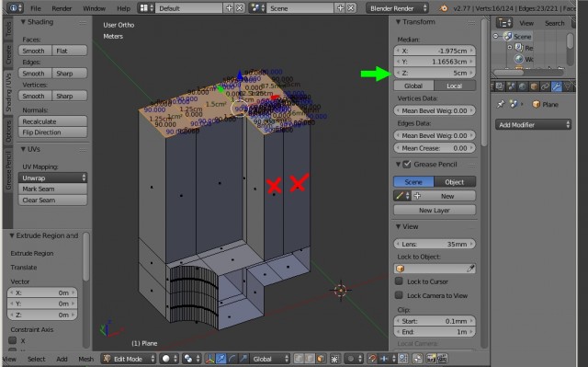Open the Blender Render engine dropdown
Screen dimensions: 588x367
[397, 8]
